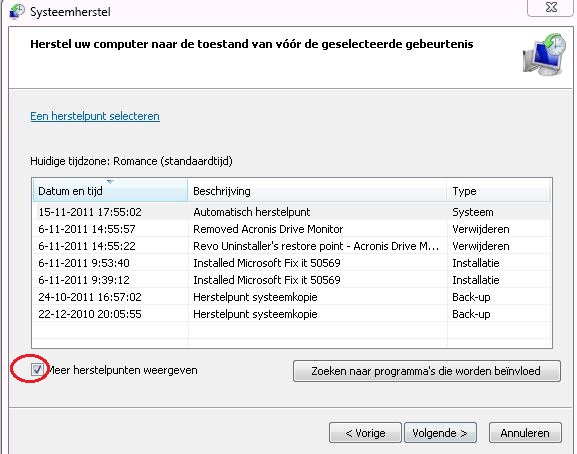
Task: Select Revo Uninstaller's restore point row
Action: coord(292,246)
